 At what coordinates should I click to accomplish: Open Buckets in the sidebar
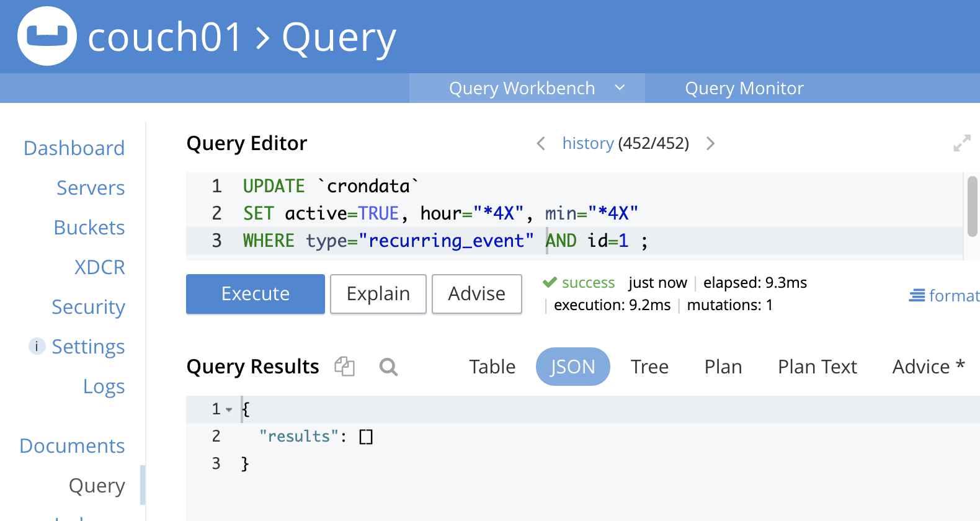click(89, 228)
